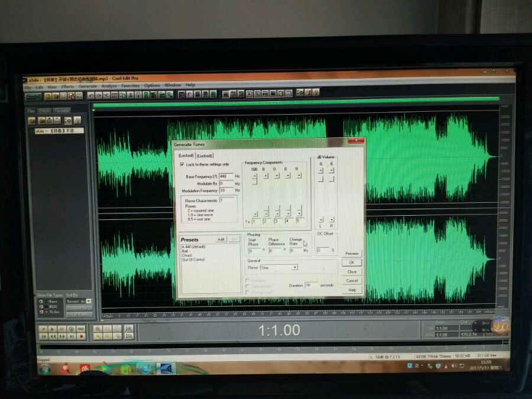
Task: Open the Favorites menu in menu bar
Action: coord(130,86)
